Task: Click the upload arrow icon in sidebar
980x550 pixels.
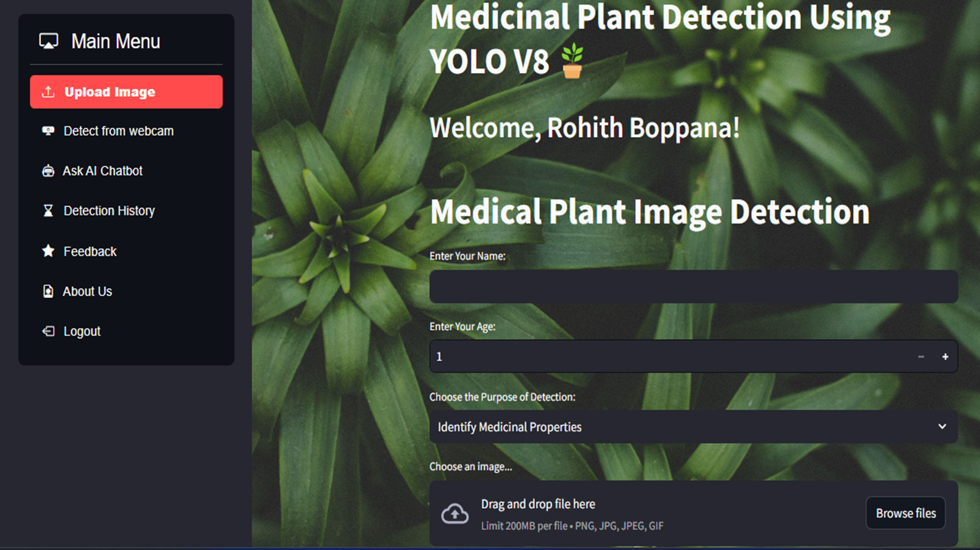Action: pyautogui.click(x=48, y=92)
